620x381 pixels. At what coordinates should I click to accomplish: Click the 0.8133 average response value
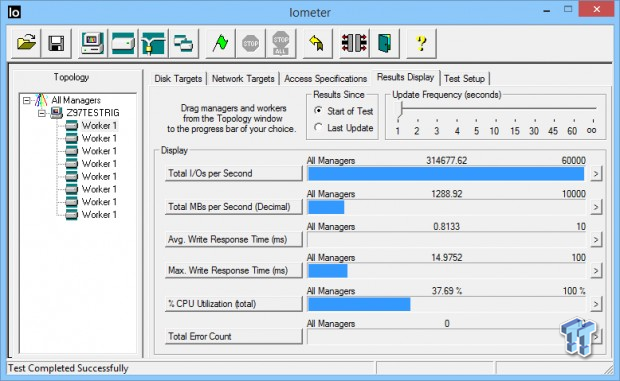click(446, 227)
